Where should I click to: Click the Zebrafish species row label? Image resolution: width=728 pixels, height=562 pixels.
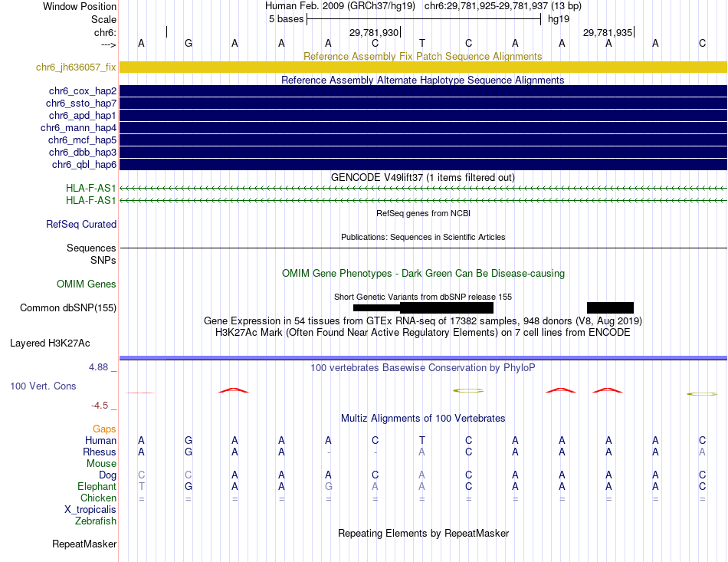pos(96,521)
